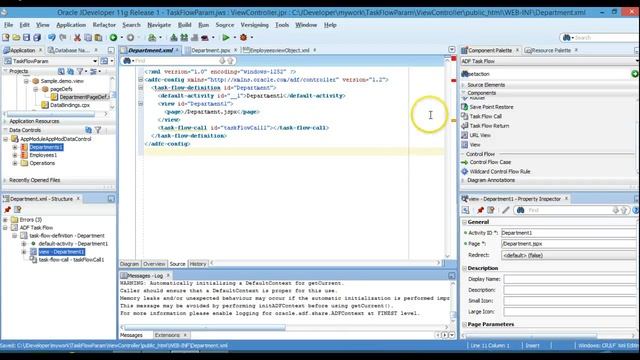Collapse the General section in Property Inspector

coord(464,222)
